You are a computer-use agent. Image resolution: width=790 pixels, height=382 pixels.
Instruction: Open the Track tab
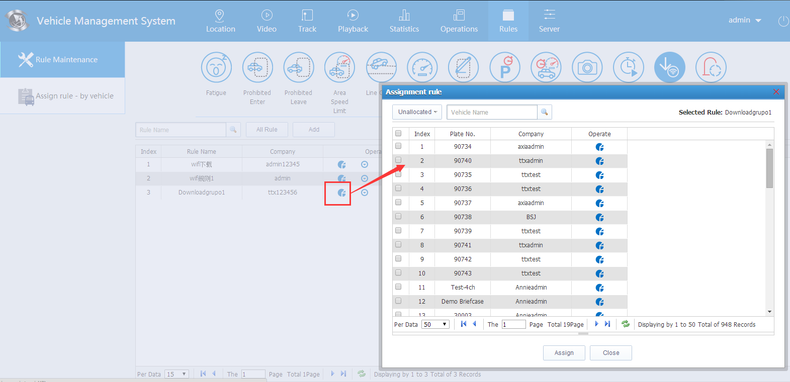click(307, 21)
